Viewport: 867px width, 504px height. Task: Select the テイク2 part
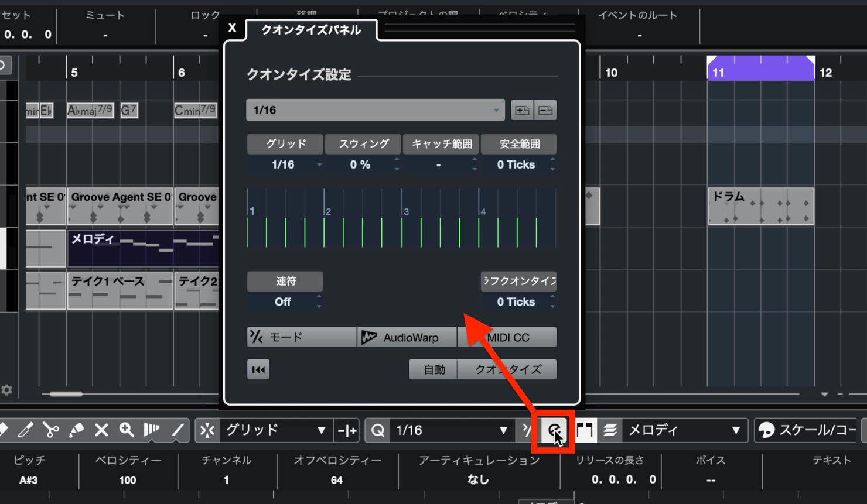coord(197,291)
